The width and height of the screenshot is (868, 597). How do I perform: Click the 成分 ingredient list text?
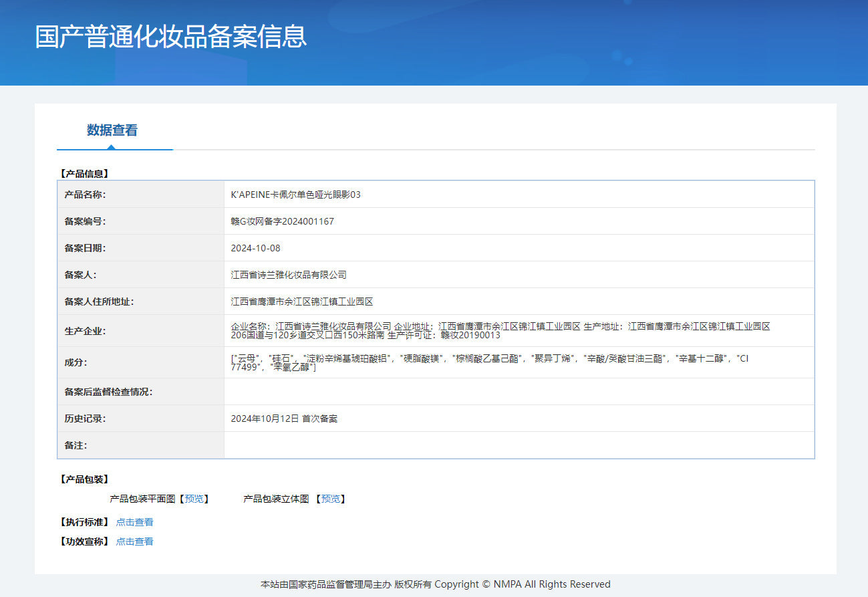(489, 362)
